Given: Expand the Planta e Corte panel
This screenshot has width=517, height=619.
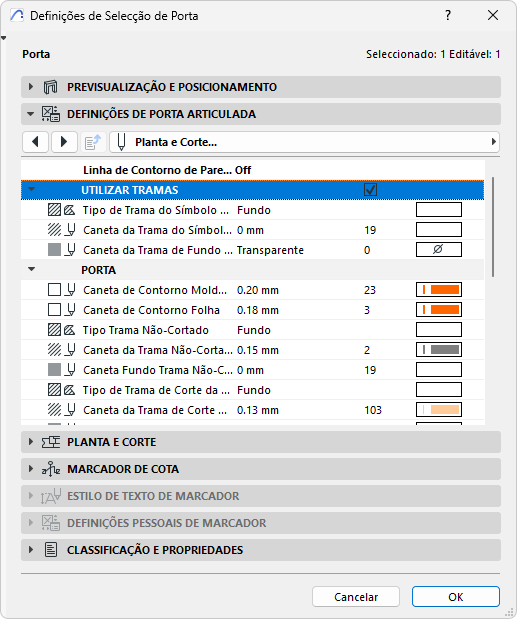Looking at the screenshot, I should tap(31, 442).
